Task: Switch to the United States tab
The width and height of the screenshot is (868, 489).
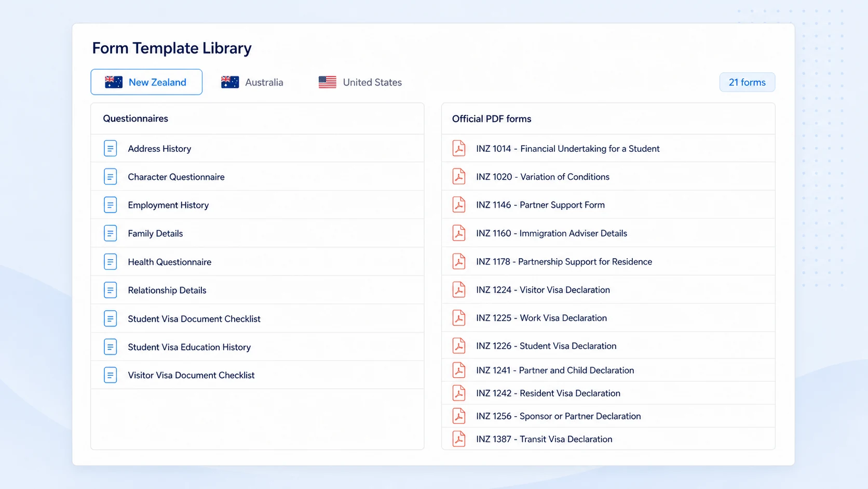Action: [360, 82]
